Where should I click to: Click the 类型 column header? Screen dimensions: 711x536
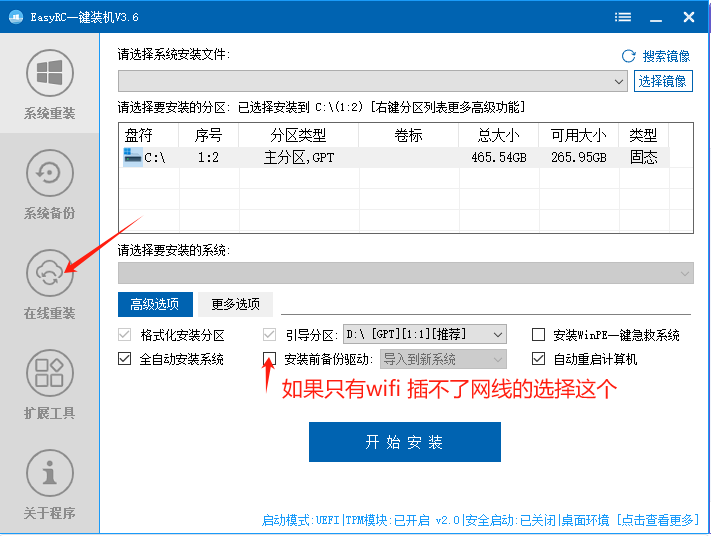[643, 135]
